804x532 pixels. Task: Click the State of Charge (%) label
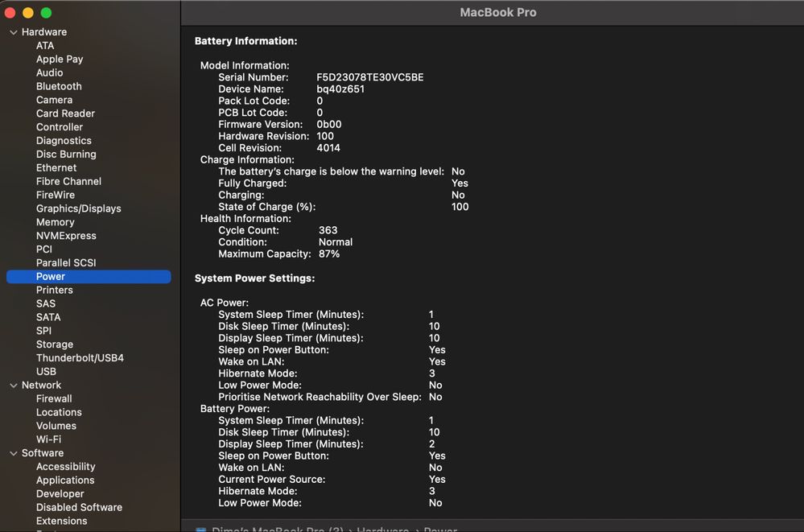pyautogui.click(x=266, y=208)
